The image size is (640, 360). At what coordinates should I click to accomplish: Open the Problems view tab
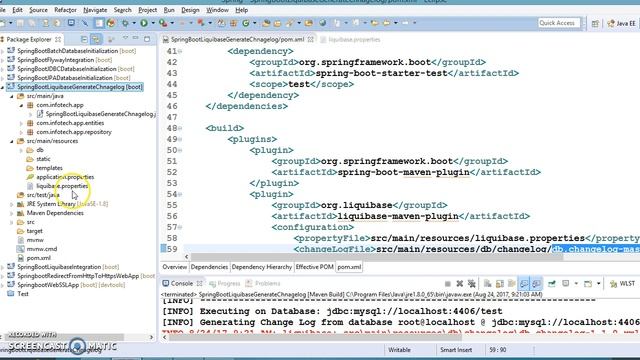tap(263, 283)
